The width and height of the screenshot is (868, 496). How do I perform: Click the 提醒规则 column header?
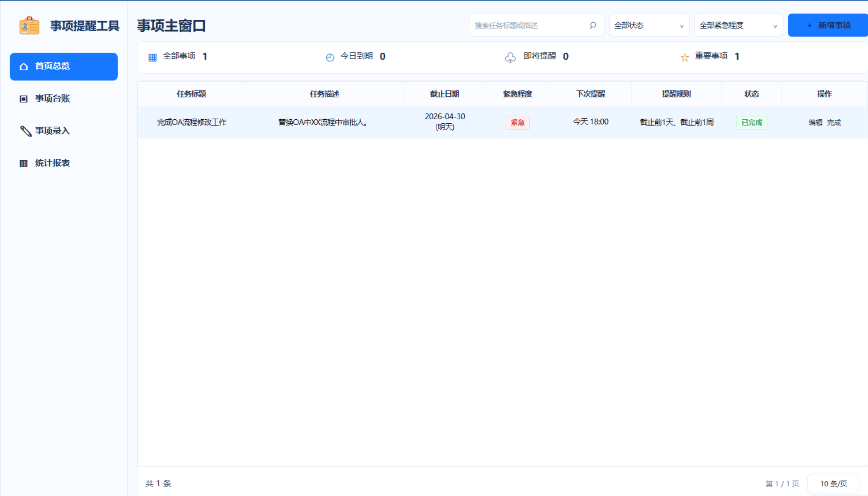[x=676, y=94]
